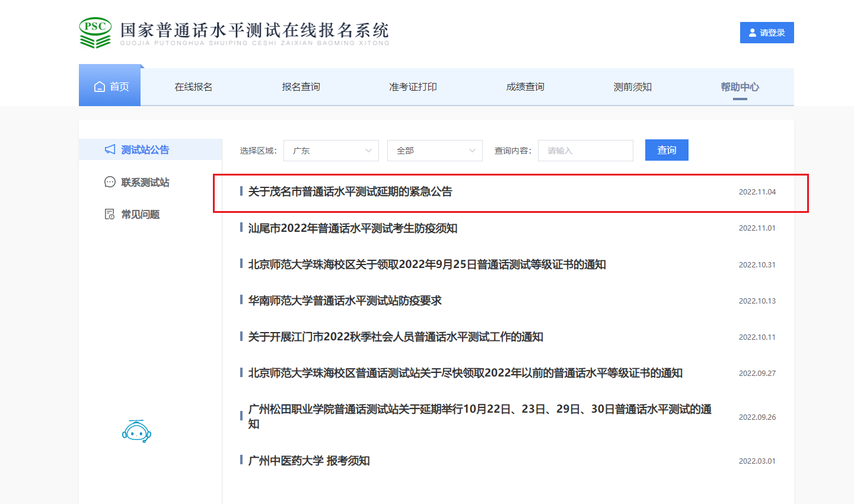This screenshot has height=504, width=854.
Task: Click the document icon beside 常见问题
Action: coord(110,214)
